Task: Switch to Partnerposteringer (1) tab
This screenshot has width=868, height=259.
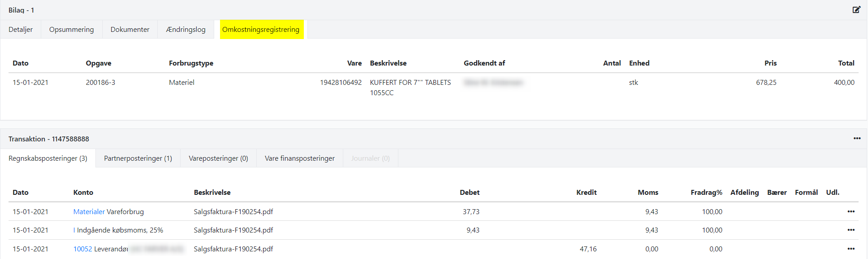Action: [x=138, y=158]
